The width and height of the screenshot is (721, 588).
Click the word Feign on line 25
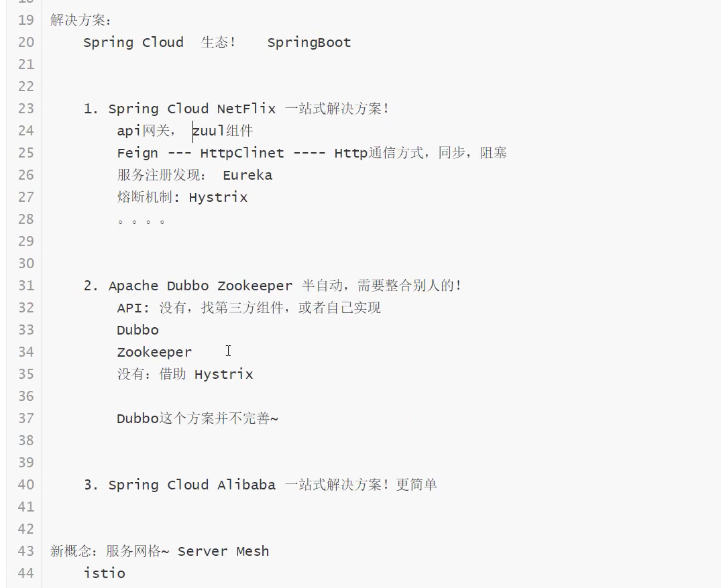137,154
